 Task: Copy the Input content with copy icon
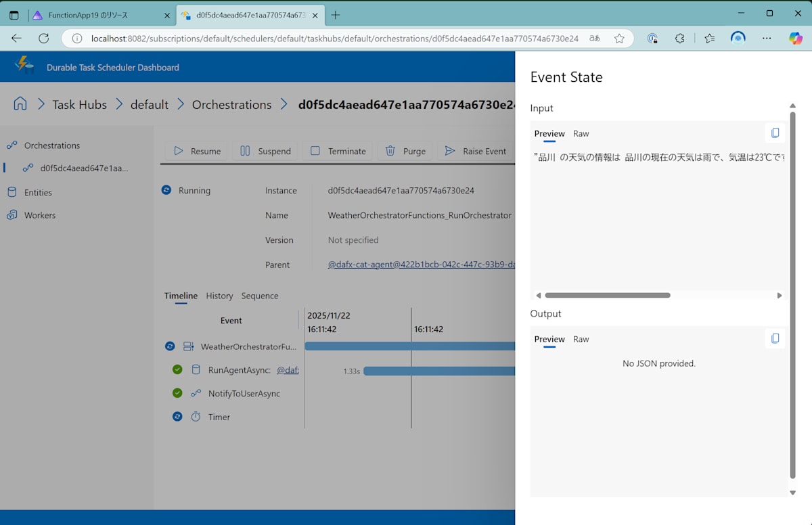tap(775, 133)
